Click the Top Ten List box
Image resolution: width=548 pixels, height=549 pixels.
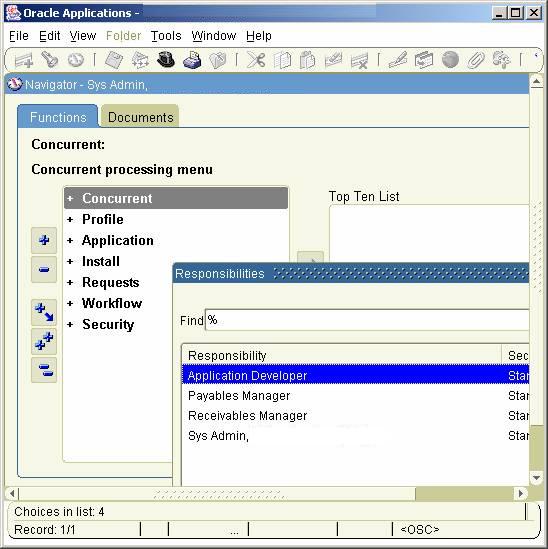pyautogui.click(x=429, y=234)
